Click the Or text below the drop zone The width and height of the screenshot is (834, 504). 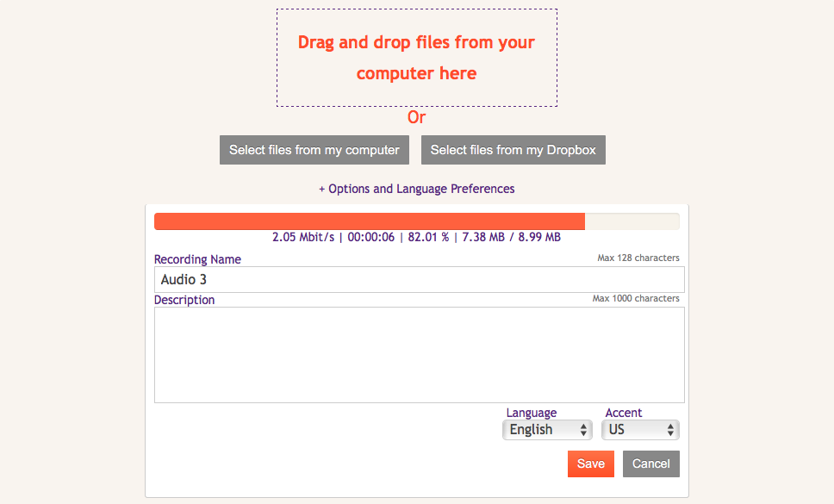coord(416,117)
